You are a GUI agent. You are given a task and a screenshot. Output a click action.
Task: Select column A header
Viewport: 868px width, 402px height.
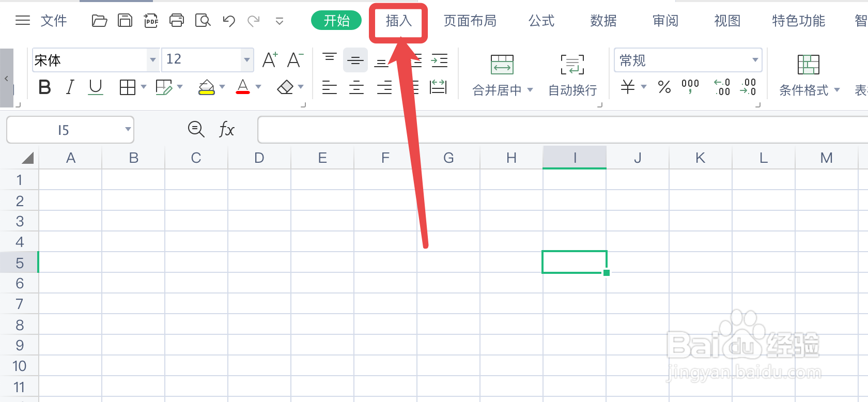71,158
